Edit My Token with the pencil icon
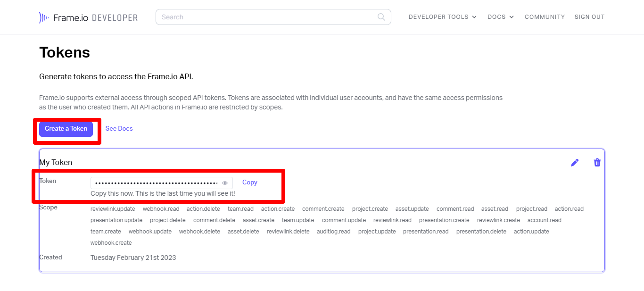644x291 pixels. (x=574, y=163)
